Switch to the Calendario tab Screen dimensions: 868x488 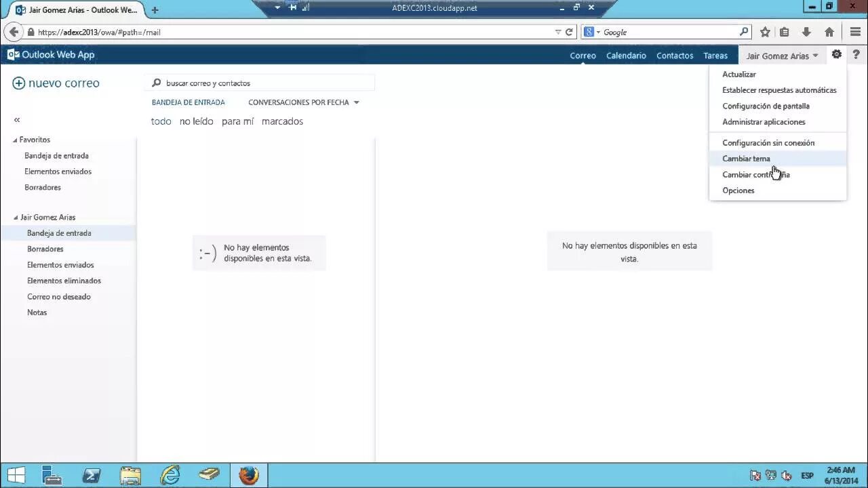point(626,56)
